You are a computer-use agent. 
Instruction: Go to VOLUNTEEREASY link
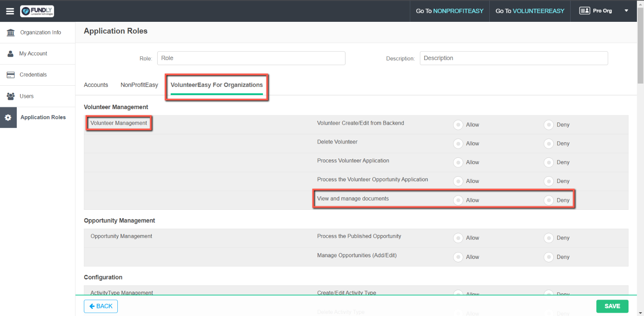pos(530,11)
